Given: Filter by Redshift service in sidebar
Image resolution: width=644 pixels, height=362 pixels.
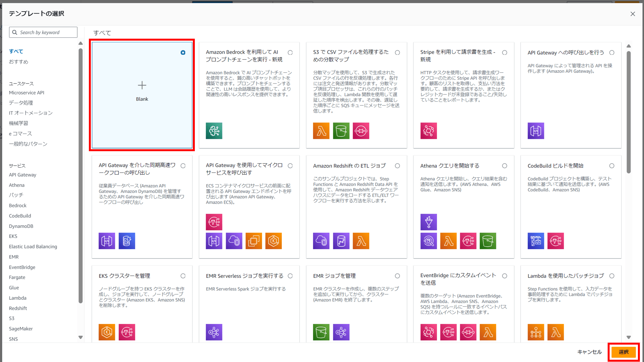Looking at the screenshot, I should click(x=18, y=308).
